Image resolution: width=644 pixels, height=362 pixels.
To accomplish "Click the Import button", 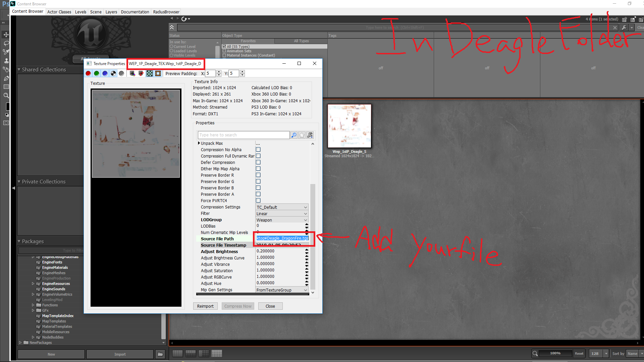I will click(x=120, y=354).
